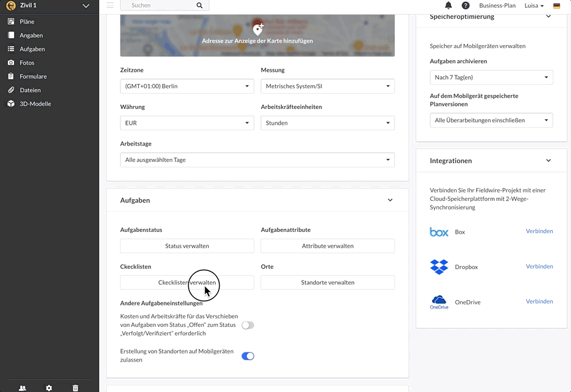Image resolution: width=571 pixels, height=392 pixels.
Task: Open the Pläne sidebar icon
Action: [11, 21]
